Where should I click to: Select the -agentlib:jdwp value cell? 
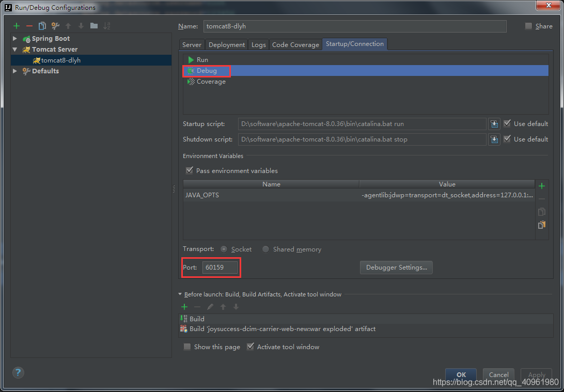[x=447, y=195]
